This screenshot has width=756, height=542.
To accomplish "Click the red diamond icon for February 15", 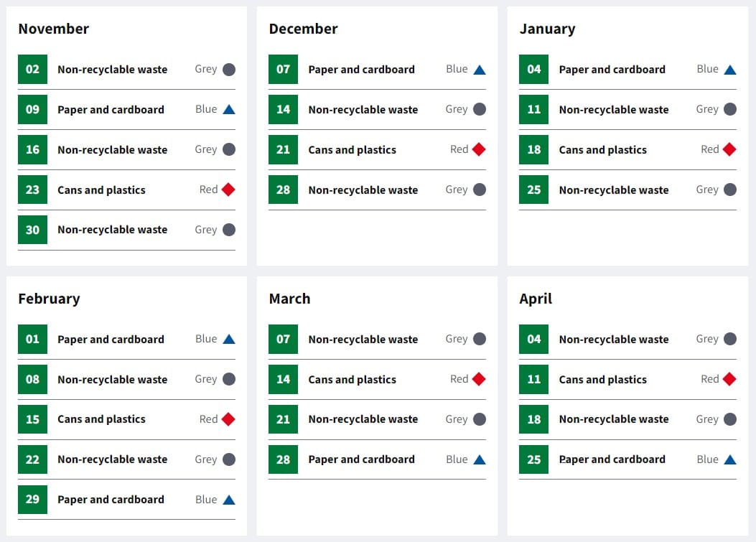I will pos(228,419).
